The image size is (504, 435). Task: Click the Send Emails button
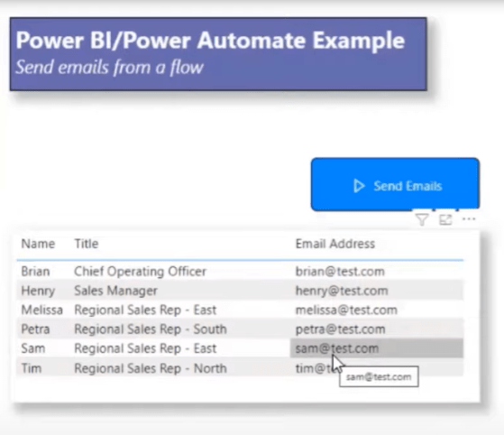[x=395, y=184]
